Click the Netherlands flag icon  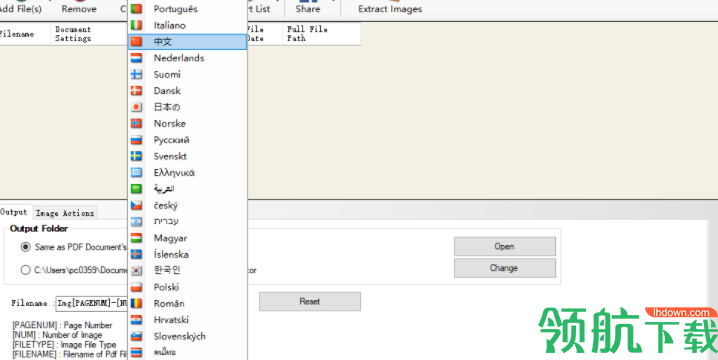(136, 58)
